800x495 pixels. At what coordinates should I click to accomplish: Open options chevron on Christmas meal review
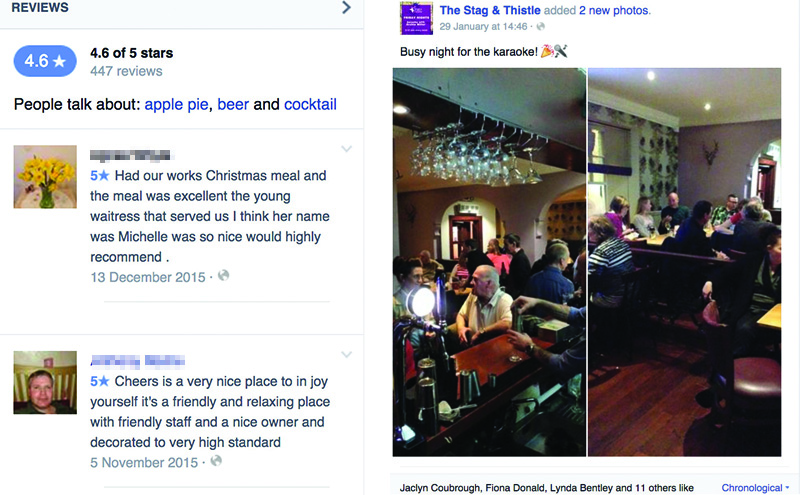(346, 150)
